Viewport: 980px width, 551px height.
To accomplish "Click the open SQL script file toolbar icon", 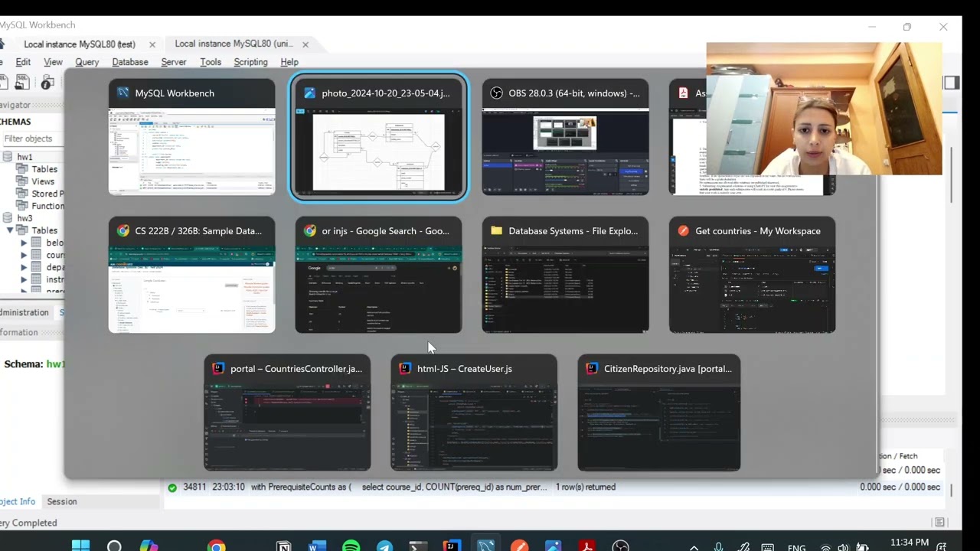I will tap(23, 82).
